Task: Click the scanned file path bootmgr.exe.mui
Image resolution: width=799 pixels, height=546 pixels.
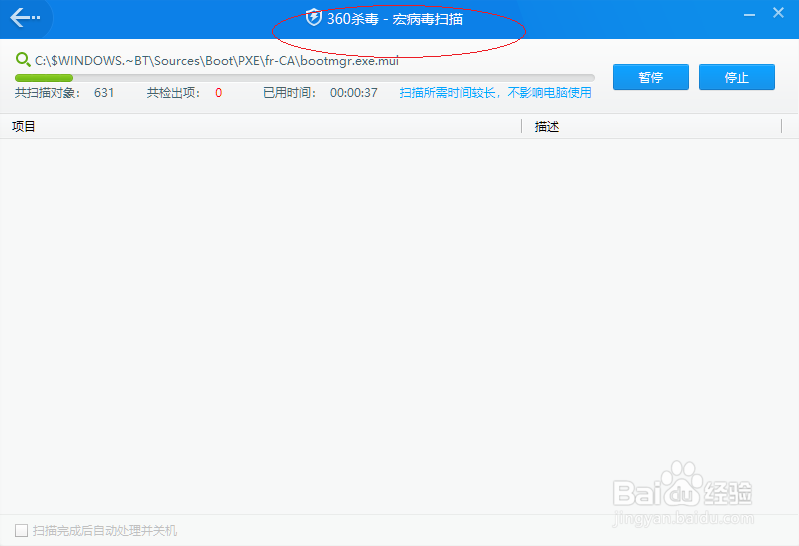Action: tap(217, 61)
